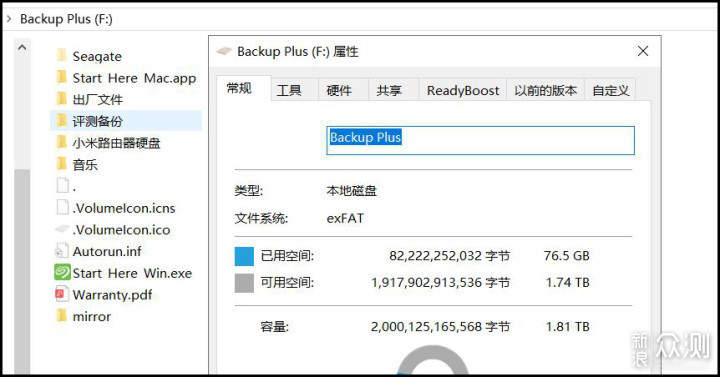This screenshot has height=377, width=720.
Task: Click the .VolumeIcon.icns file icon
Action: [x=62, y=208]
